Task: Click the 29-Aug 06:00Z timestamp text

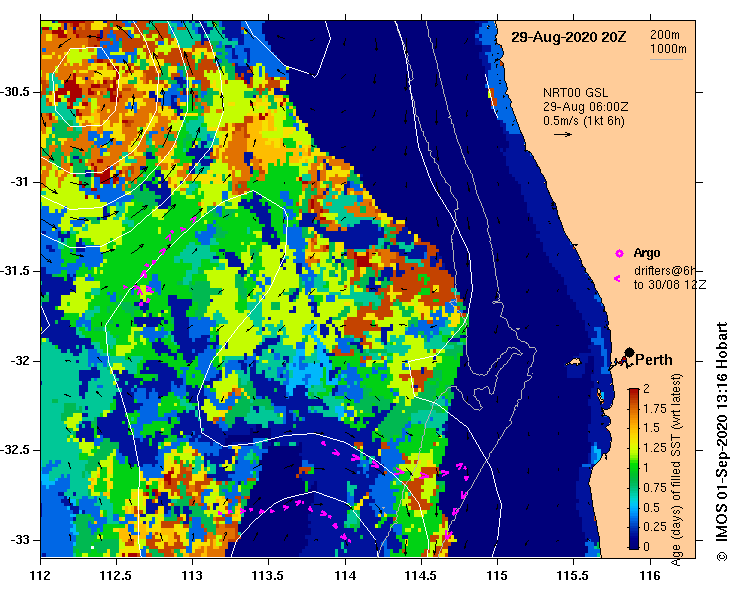Action: point(585,107)
